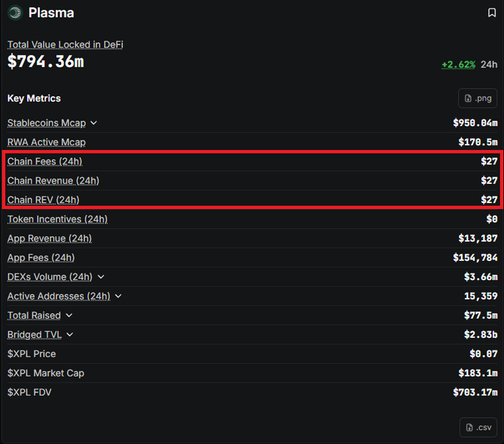504x444 pixels.
Task: Expand the Stablecoins Mcap breakdown
Action: 93,123
